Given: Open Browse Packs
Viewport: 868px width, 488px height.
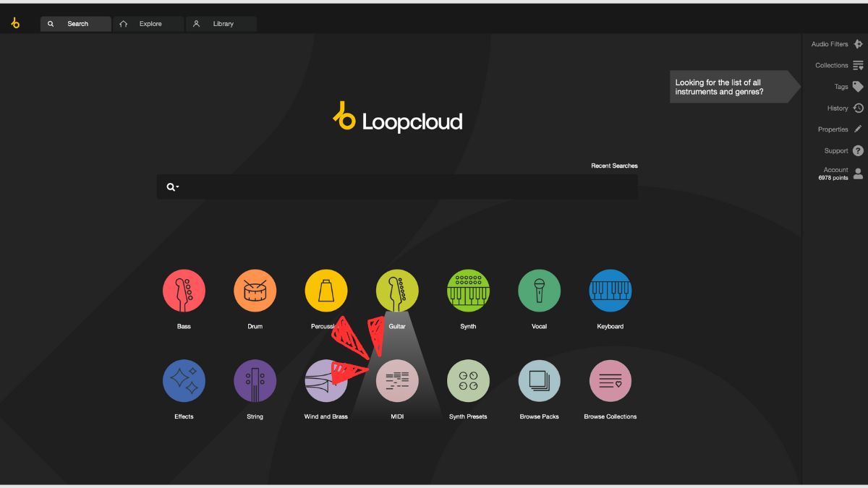Looking at the screenshot, I should pos(539,380).
